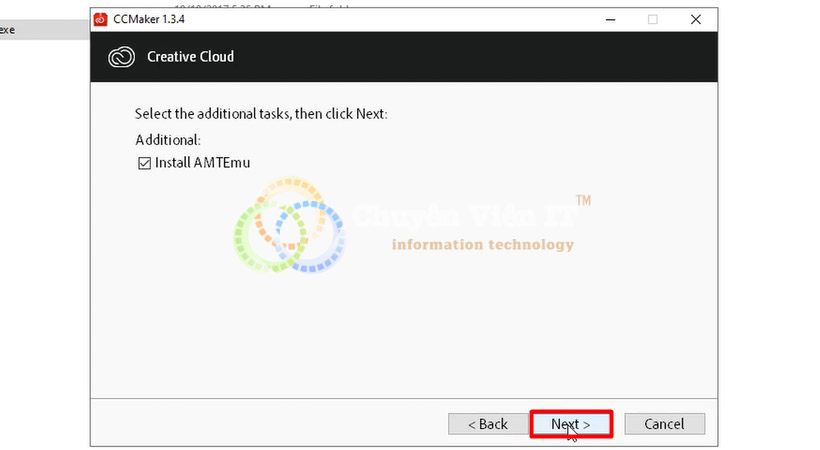Minimize the CCMaker 1.3.4 window

coord(610,19)
